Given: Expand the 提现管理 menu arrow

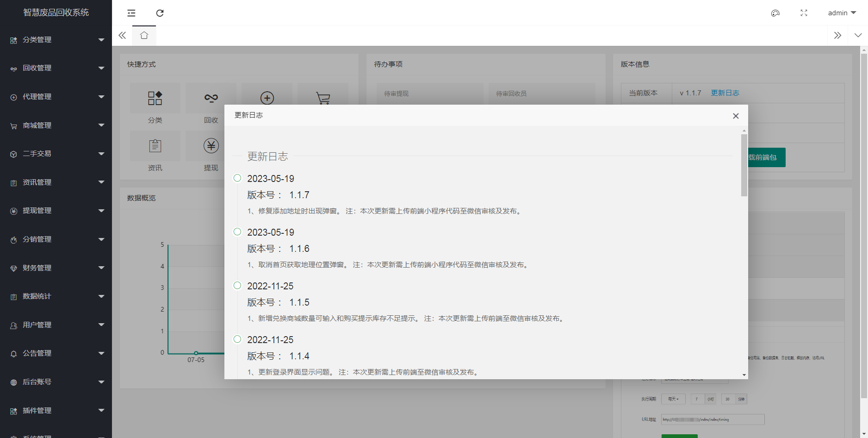Looking at the screenshot, I should click(101, 211).
